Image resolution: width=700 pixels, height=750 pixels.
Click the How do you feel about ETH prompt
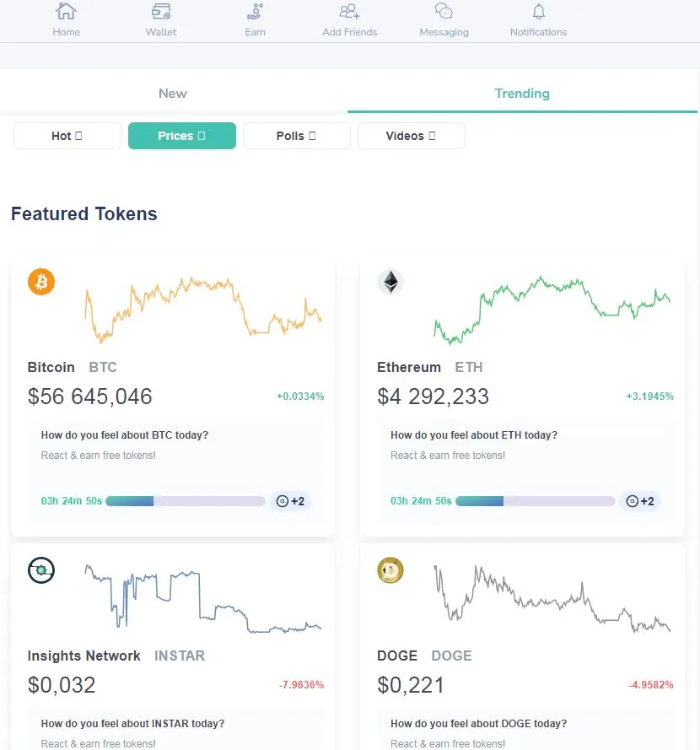pyautogui.click(x=474, y=434)
